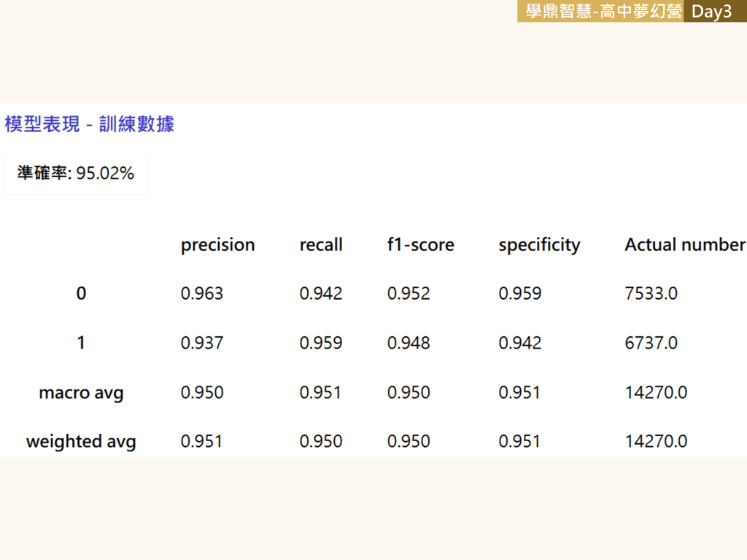Image resolution: width=747 pixels, height=560 pixels.
Task: Select actual number 14270.0 in macro avg row
Action: (655, 393)
